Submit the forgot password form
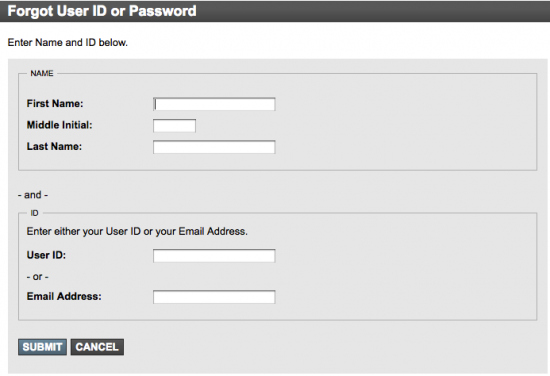This screenshot has width=550, height=376. pyautogui.click(x=42, y=347)
